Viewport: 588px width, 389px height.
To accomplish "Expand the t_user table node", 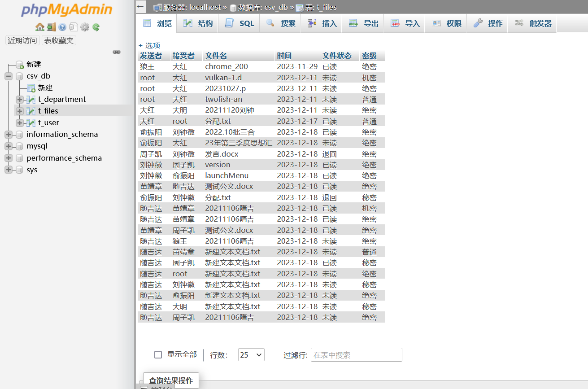I will 20,123.
